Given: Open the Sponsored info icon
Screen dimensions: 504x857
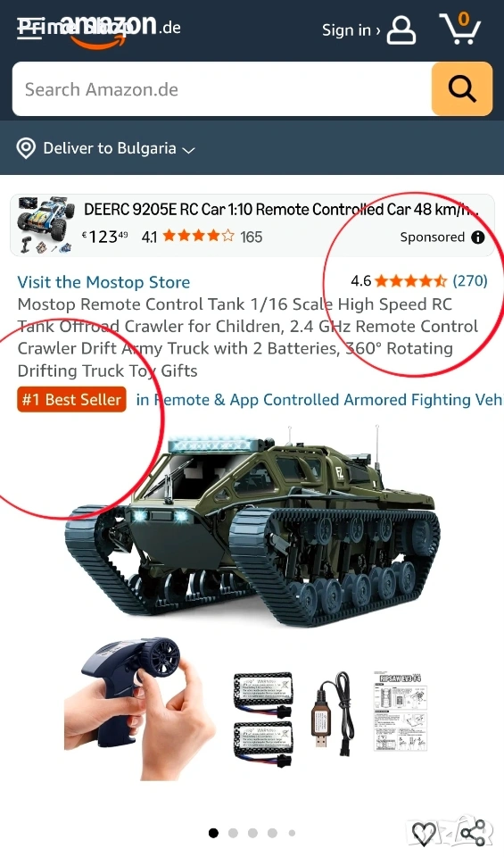Looking at the screenshot, I should click(x=478, y=237).
